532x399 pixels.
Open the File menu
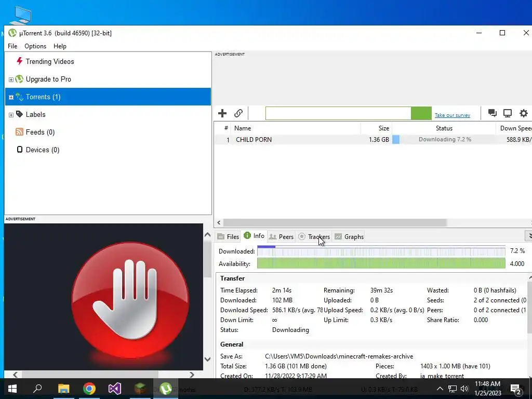12,46
